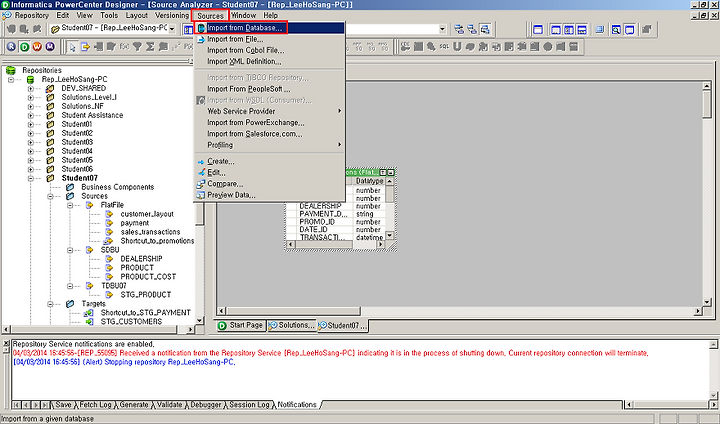Click the workspace vertical scrollbar down arrow

(x=707, y=302)
